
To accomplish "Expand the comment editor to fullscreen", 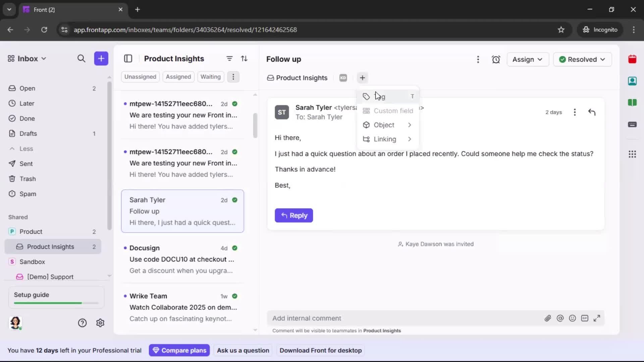I will point(597,318).
